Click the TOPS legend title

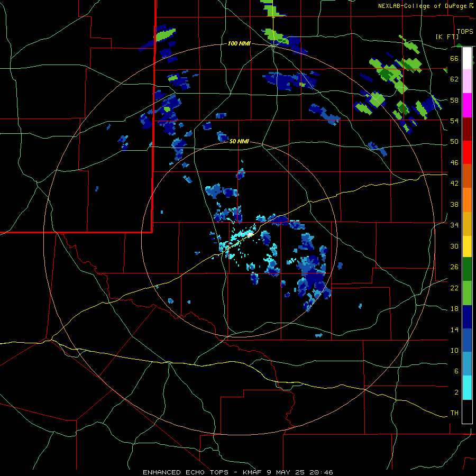pos(465,32)
